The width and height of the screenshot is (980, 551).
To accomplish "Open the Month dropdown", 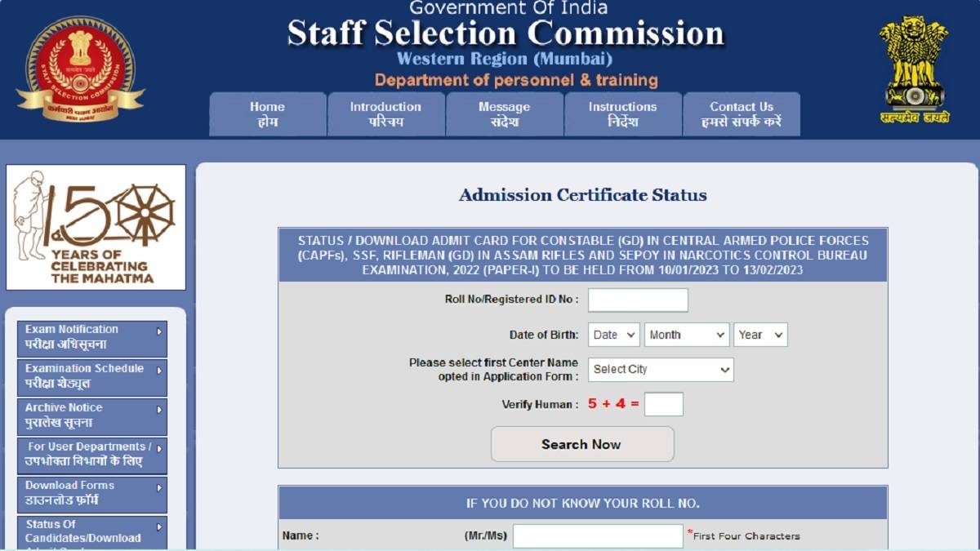I will pos(686,334).
